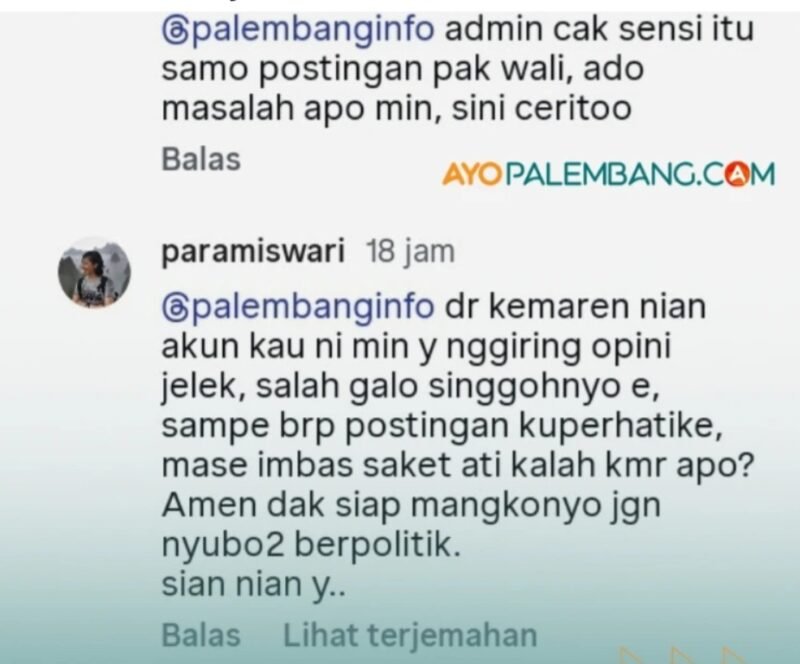Screen dimensions: 800x664
Task: Click the "sian nian y.." line
Action: (x=254, y=584)
